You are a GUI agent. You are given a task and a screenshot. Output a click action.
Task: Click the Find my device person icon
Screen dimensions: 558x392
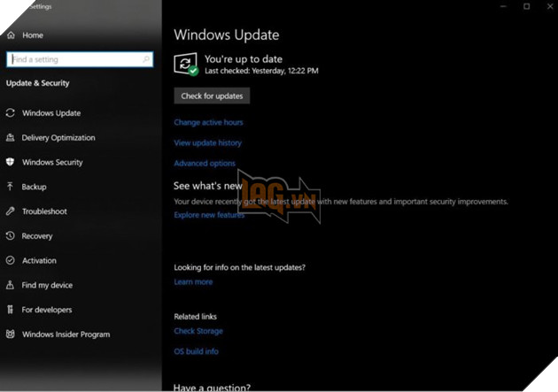[11, 285]
